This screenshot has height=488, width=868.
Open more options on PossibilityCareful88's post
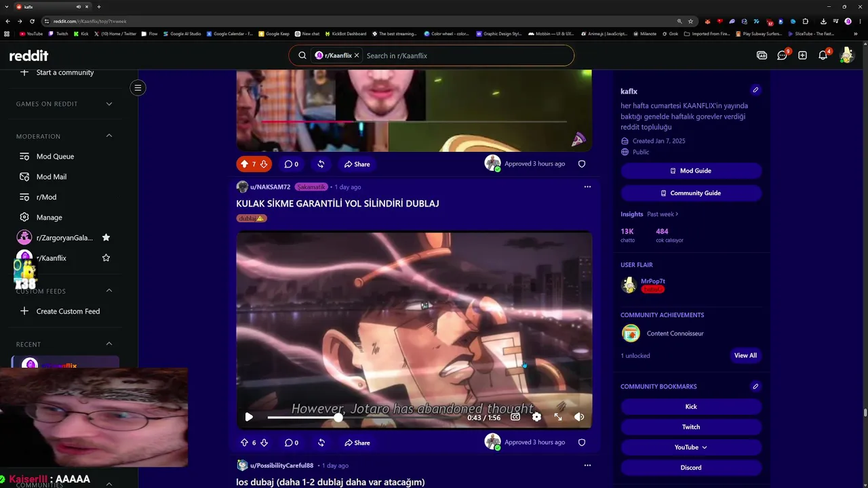click(x=587, y=466)
